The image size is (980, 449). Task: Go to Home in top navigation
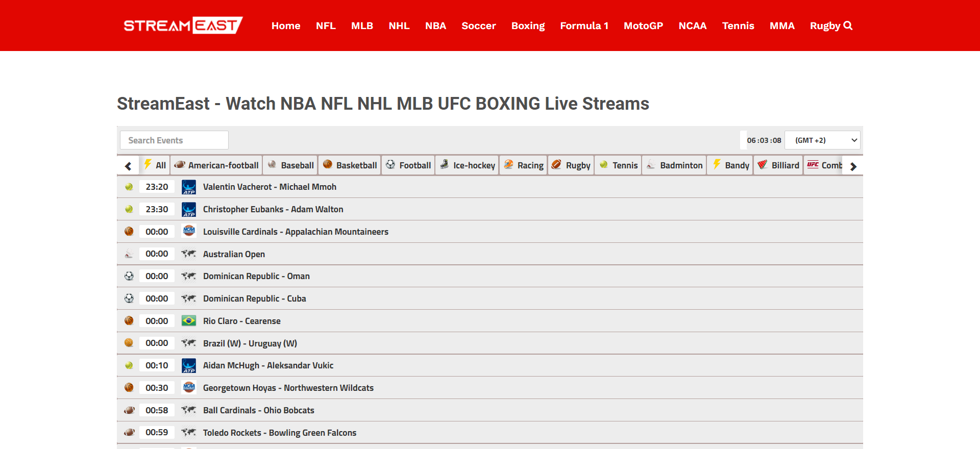(x=286, y=26)
